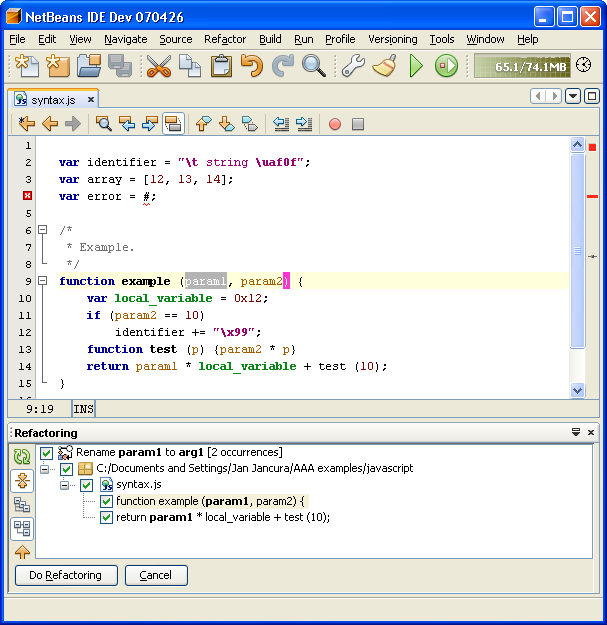Open the Versioning menu
Image resolution: width=607 pixels, height=625 pixels.
click(x=393, y=39)
